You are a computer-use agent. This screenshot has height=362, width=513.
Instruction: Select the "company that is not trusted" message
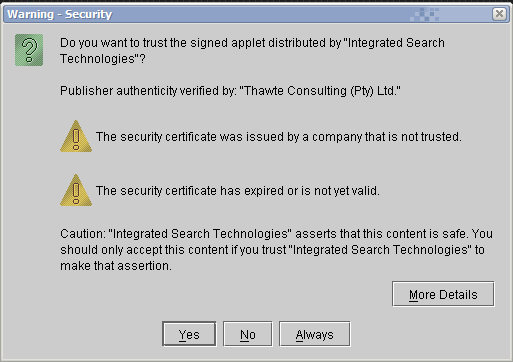click(x=279, y=137)
